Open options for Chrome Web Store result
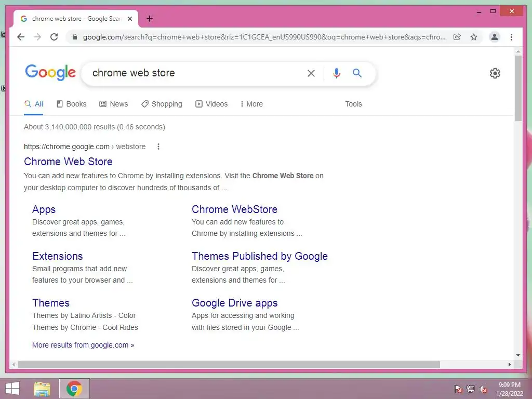 pyautogui.click(x=158, y=147)
